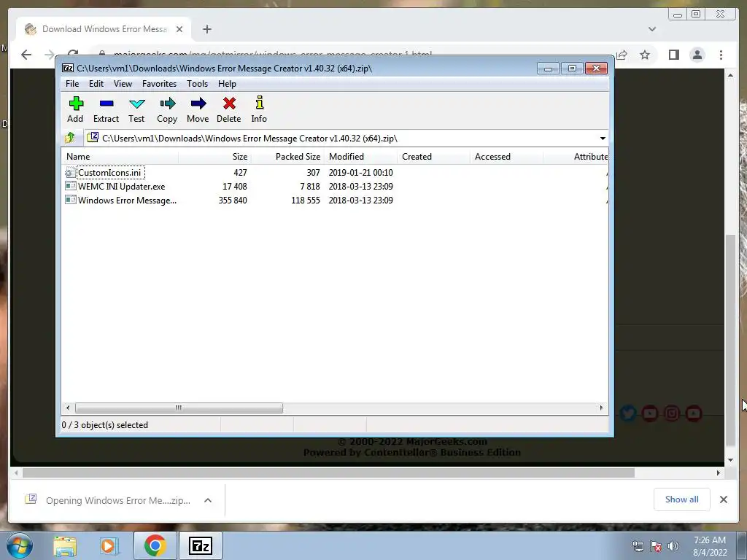Sort by Name column header

(120, 157)
